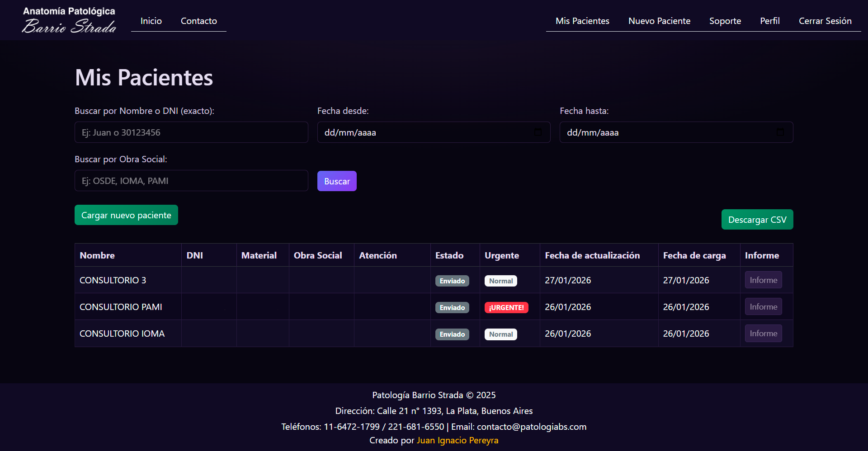Open Informe for CONSULTORIO PAMI

(763, 307)
